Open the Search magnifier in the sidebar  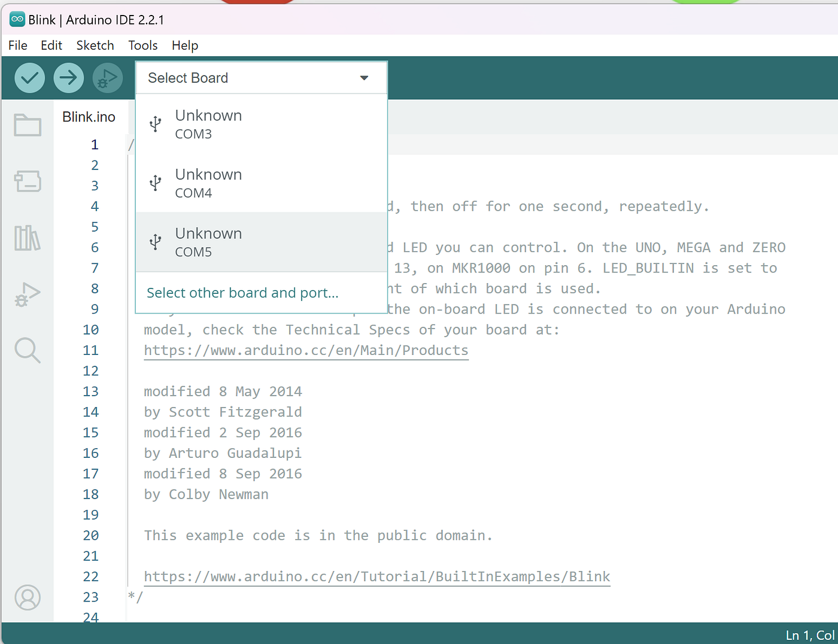click(28, 350)
